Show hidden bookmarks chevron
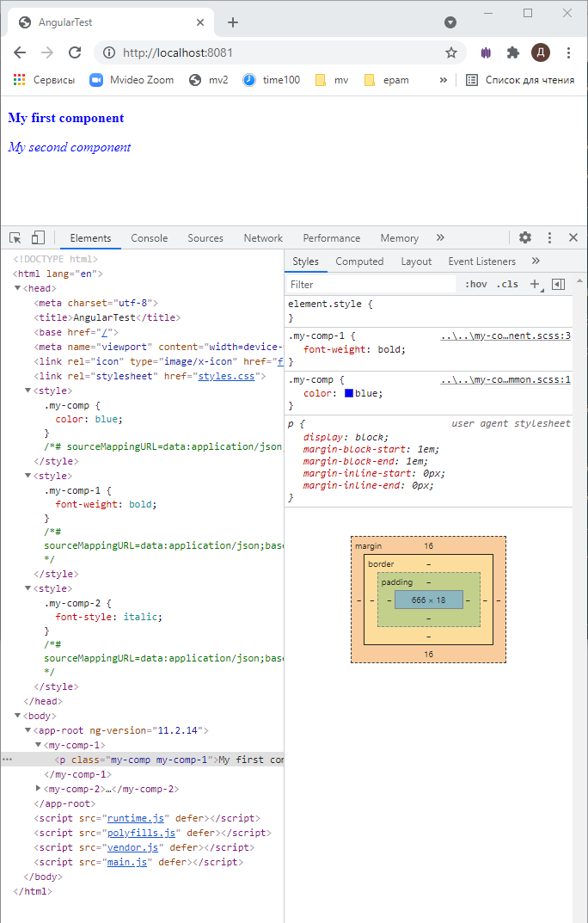This screenshot has height=923, width=588. click(444, 80)
